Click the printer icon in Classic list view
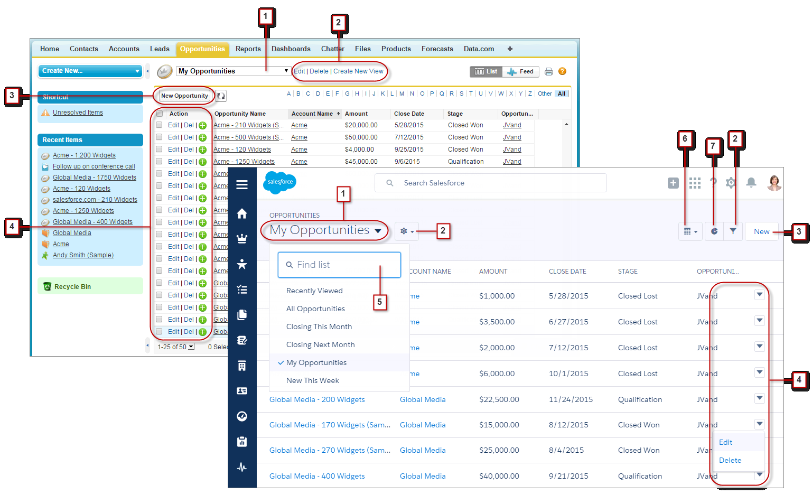 [549, 71]
